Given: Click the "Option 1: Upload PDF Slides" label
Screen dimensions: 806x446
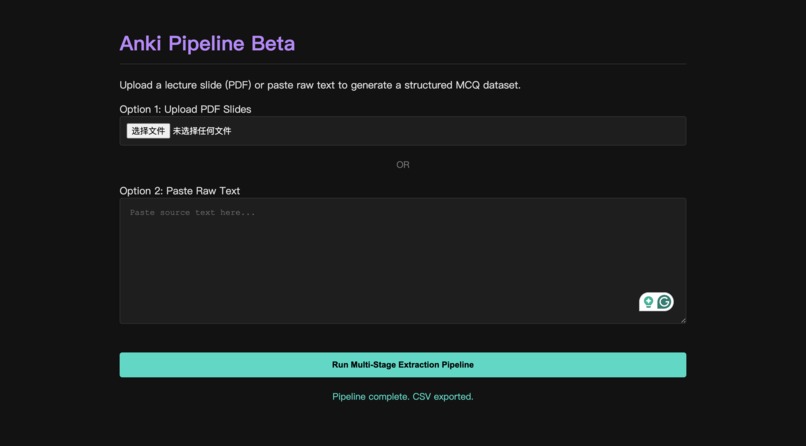Looking at the screenshot, I should point(186,109).
